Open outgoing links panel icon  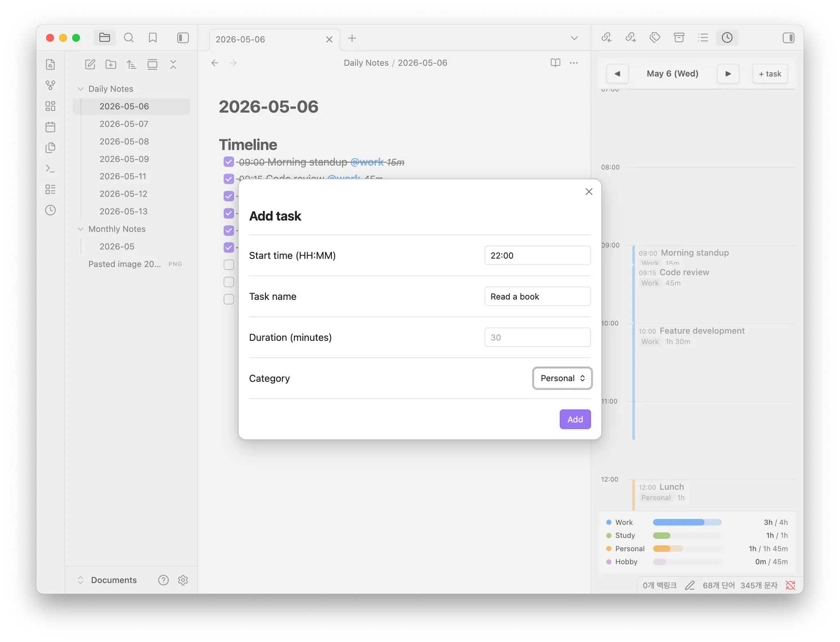[630, 38]
